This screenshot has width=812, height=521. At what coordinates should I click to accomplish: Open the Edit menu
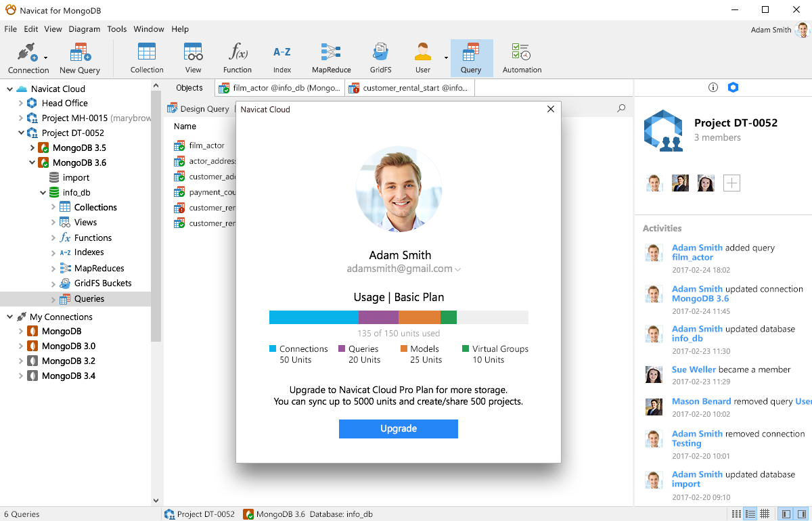point(31,29)
